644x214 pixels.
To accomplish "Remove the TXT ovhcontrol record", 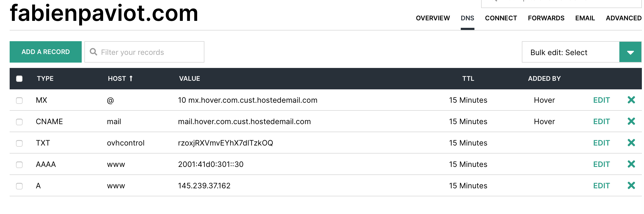I will pos(631,143).
